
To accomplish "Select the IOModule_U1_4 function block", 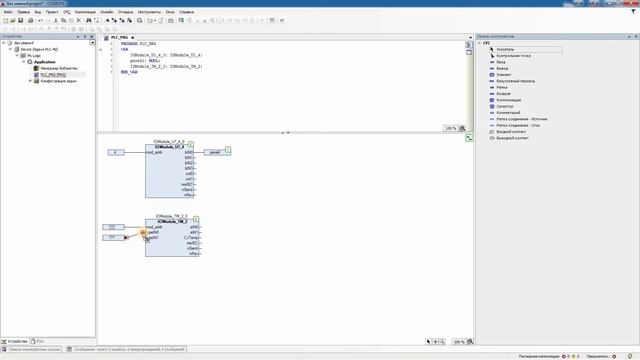I will (x=169, y=171).
